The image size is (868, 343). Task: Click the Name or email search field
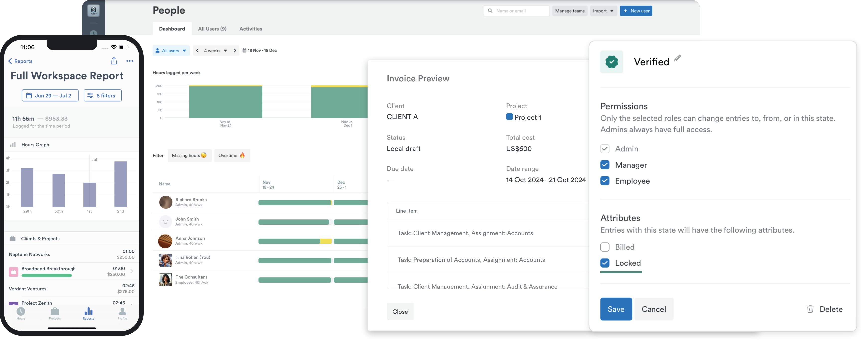pos(519,11)
